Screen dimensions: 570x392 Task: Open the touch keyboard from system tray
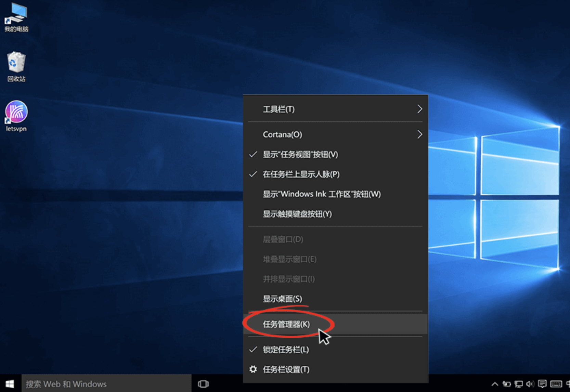click(x=556, y=384)
